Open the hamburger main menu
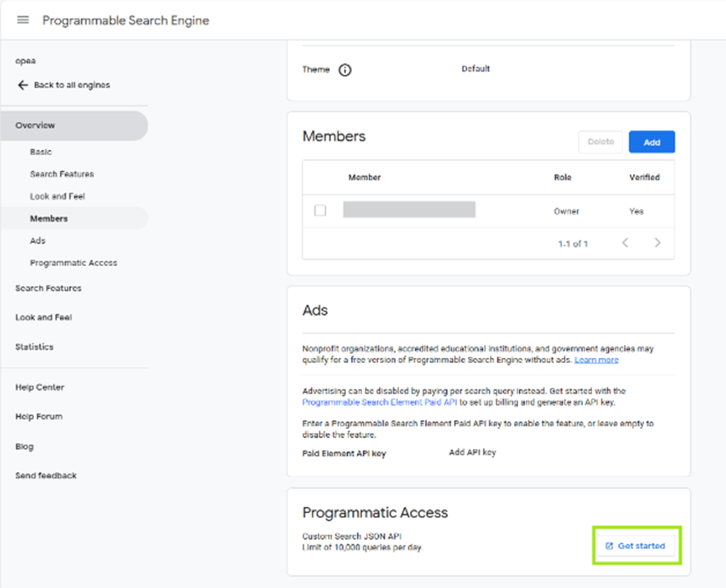This screenshot has height=588, width=726. pos(23,20)
